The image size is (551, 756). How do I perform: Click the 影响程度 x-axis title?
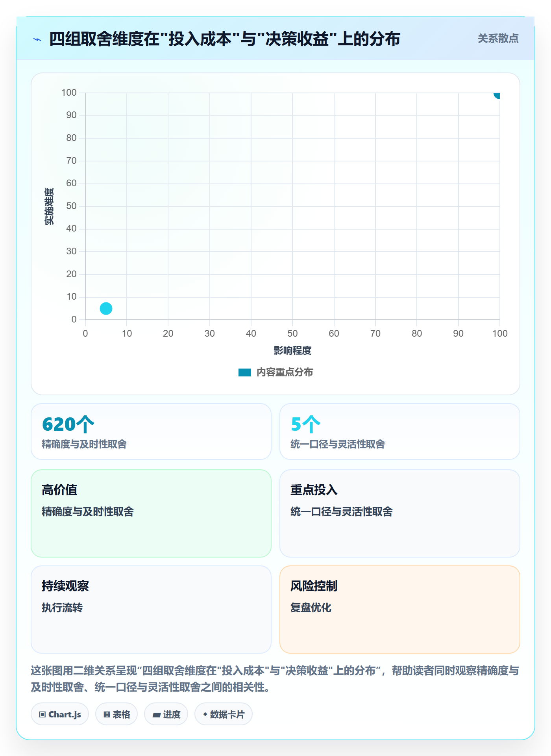pyautogui.click(x=292, y=350)
